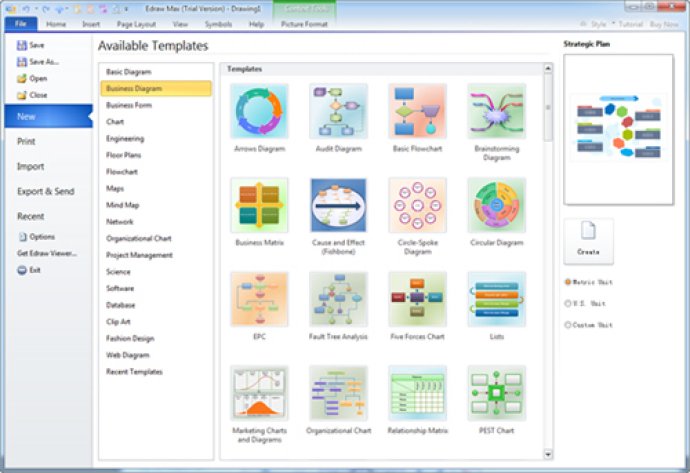690x473 pixels.
Task: Select the Basic Diagram category
Action: click(x=156, y=72)
